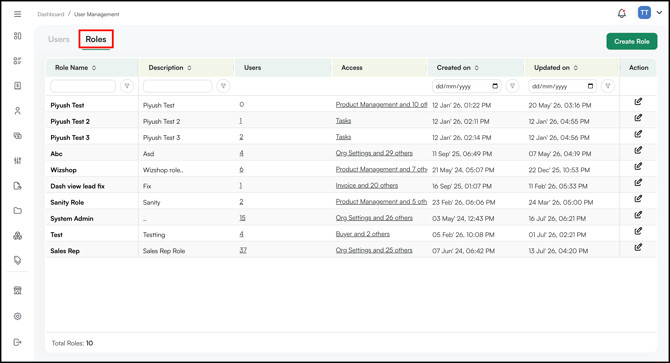The width and height of the screenshot is (670, 363).
Task: Open the hamburger menu
Action: [18, 14]
